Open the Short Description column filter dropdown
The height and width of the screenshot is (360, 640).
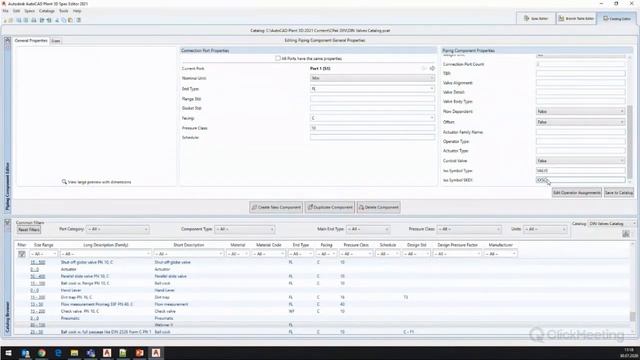coord(189,254)
